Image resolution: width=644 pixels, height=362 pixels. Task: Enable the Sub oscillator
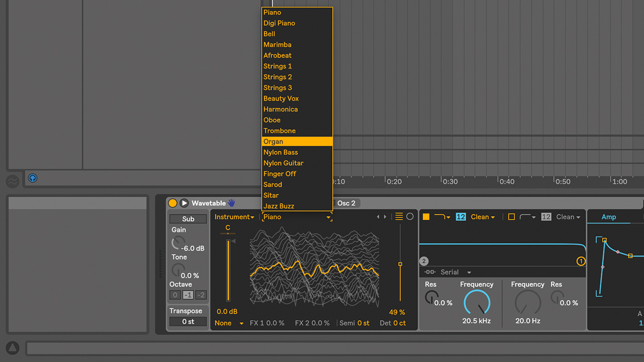click(x=188, y=219)
